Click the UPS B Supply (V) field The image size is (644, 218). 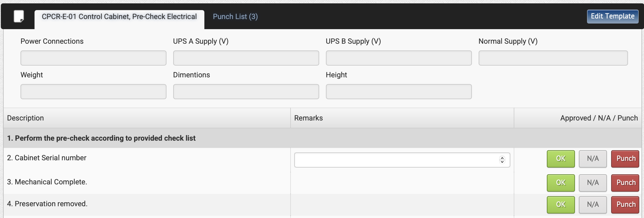pyautogui.click(x=399, y=58)
